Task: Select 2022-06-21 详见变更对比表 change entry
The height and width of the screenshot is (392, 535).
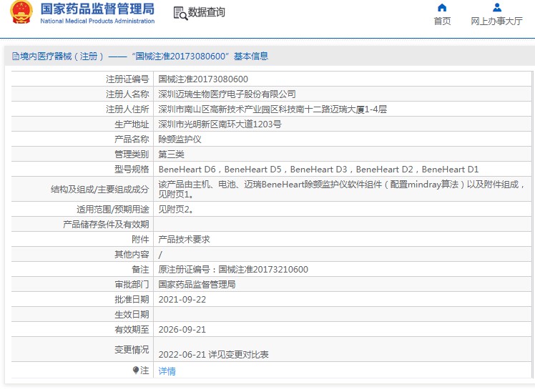Action: [x=214, y=355]
